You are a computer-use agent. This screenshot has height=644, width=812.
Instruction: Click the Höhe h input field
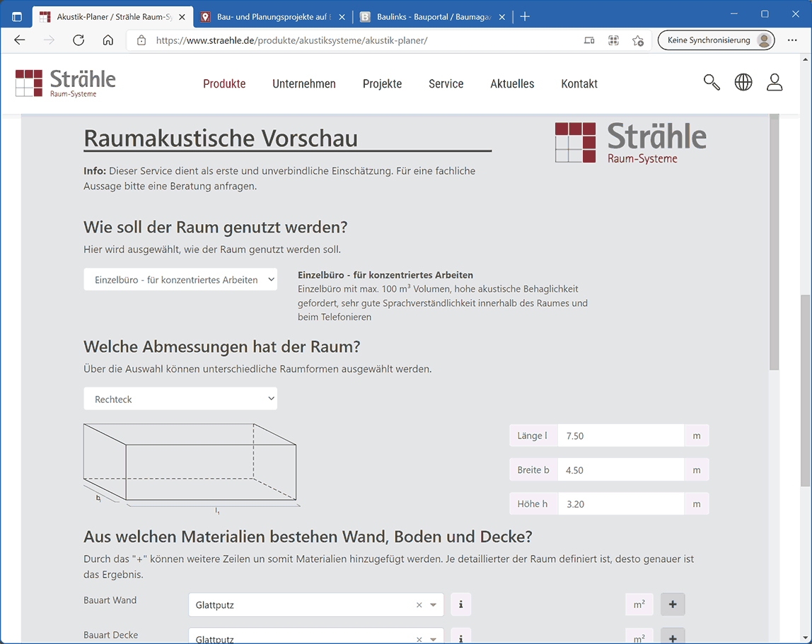click(x=621, y=504)
